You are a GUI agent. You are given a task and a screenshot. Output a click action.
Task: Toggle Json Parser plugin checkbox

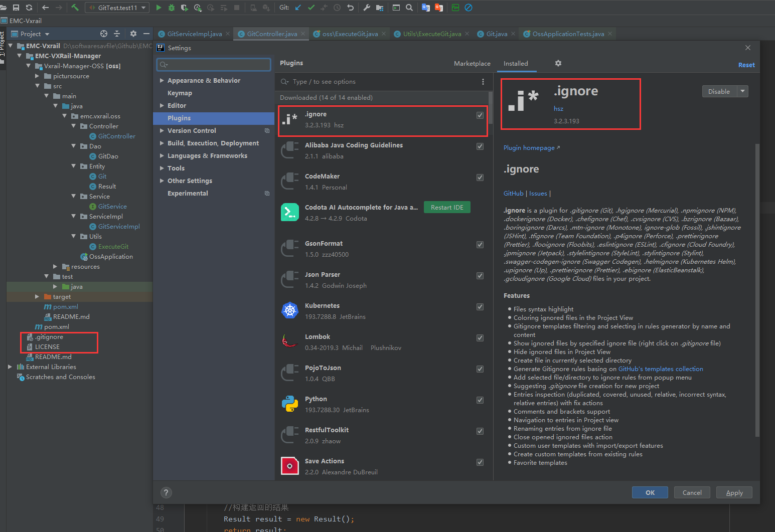click(480, 276)
